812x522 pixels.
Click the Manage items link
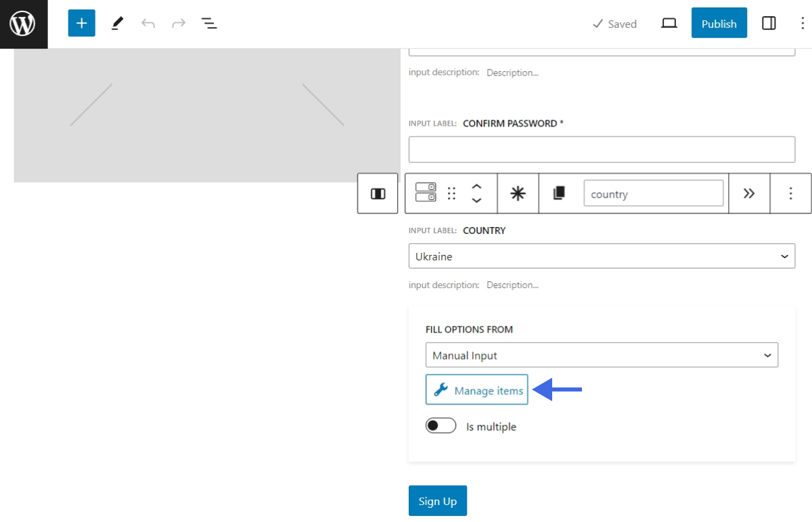pyautogui.click(x=476, y=389)
